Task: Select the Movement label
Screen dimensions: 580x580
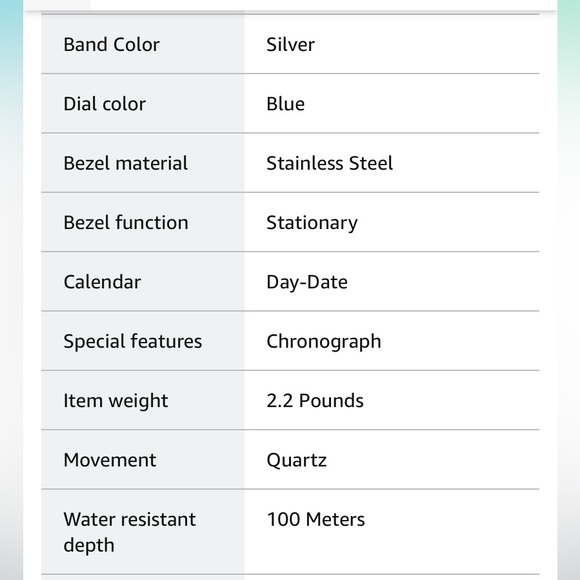Action: point(110,460)
